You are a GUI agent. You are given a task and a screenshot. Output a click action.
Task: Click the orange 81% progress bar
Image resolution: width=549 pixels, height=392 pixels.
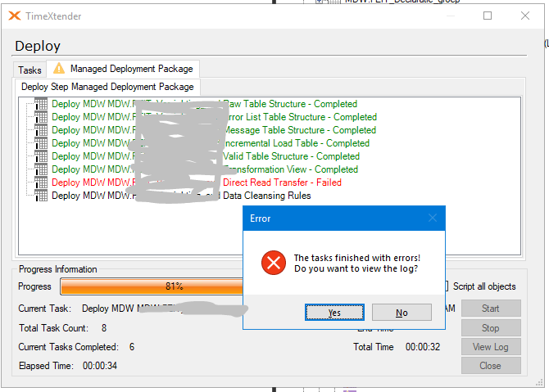(x=152, y=286)
